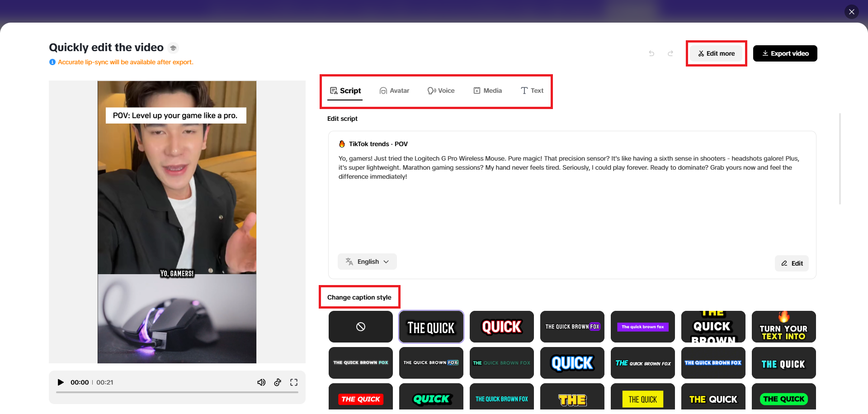
Task: Undo the last edit
Action: point(651,53)
